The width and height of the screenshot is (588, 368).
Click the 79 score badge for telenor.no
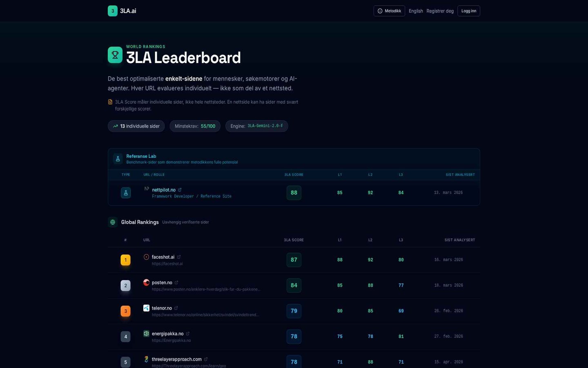(294, 311)
